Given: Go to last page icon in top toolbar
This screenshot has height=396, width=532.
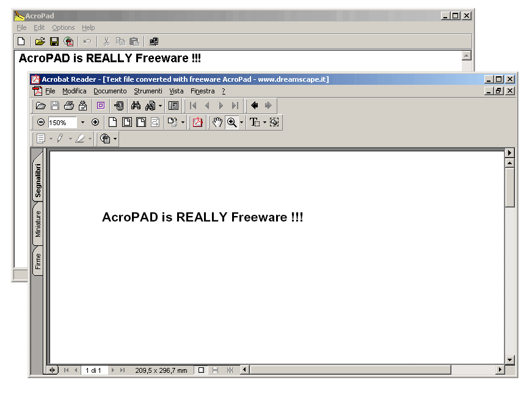Looking at the screenshot, I should (x=235, y=106).
